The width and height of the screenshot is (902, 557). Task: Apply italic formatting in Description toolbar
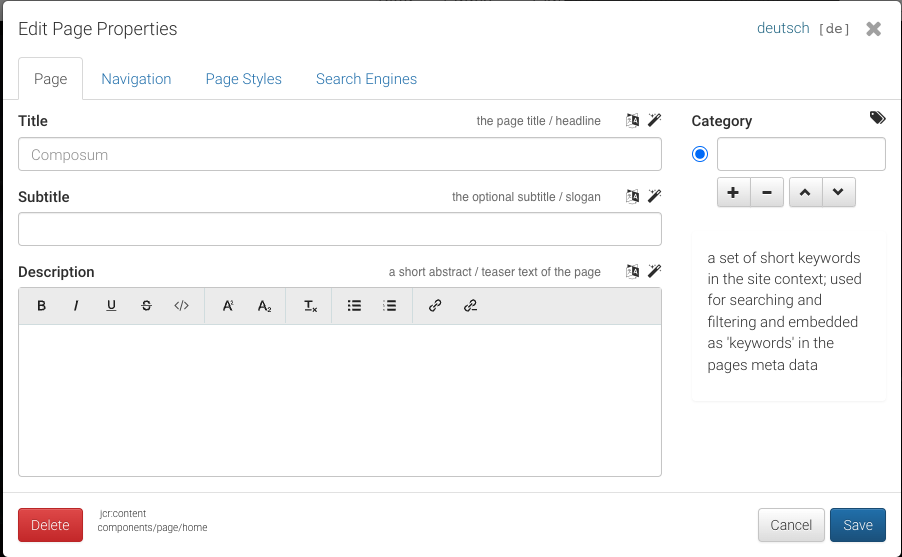[x=76, y=306]
